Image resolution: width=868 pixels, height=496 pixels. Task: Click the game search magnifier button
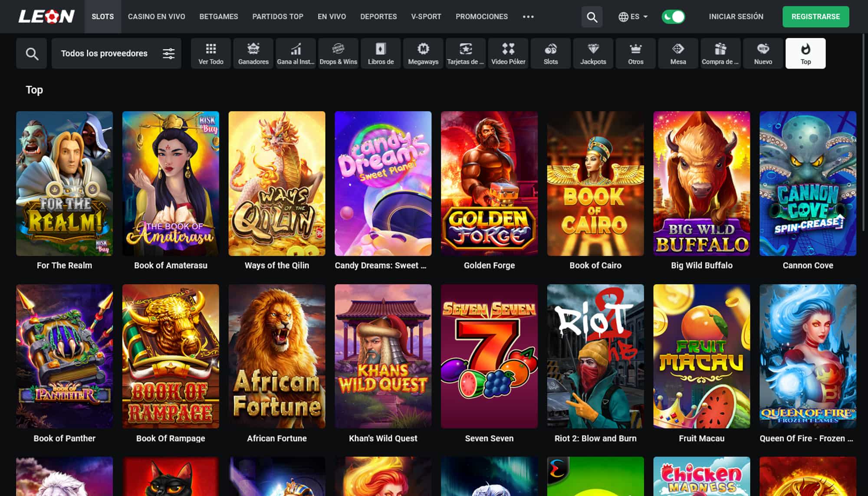(32, 53)
